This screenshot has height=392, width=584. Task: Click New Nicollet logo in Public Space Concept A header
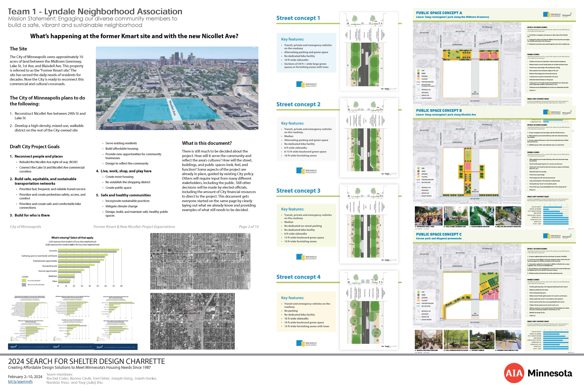click(x=552, y=15)
